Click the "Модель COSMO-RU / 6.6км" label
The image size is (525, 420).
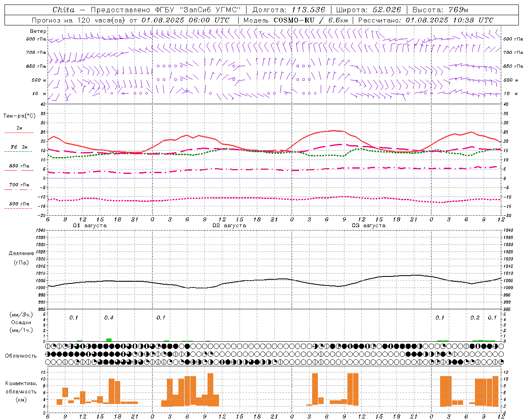(x=296, y=20)
